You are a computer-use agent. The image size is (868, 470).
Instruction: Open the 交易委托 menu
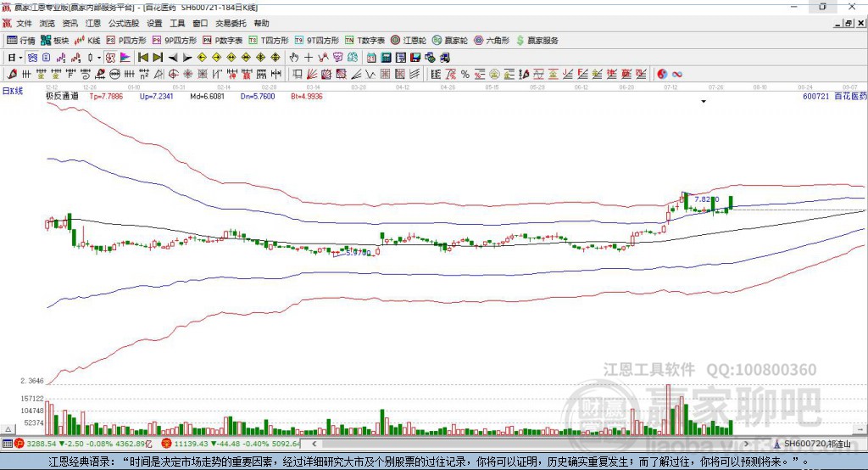click(231, 23)
